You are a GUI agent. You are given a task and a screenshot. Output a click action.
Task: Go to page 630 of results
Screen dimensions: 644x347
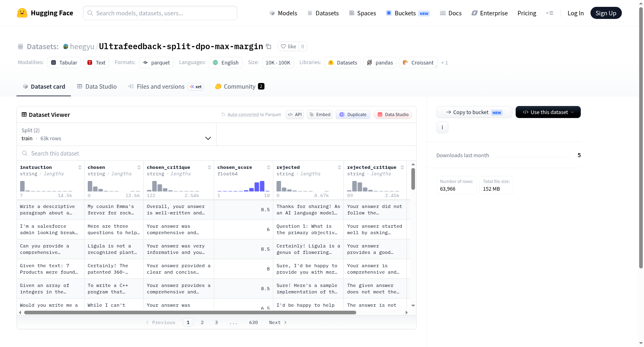coord(253,322)
